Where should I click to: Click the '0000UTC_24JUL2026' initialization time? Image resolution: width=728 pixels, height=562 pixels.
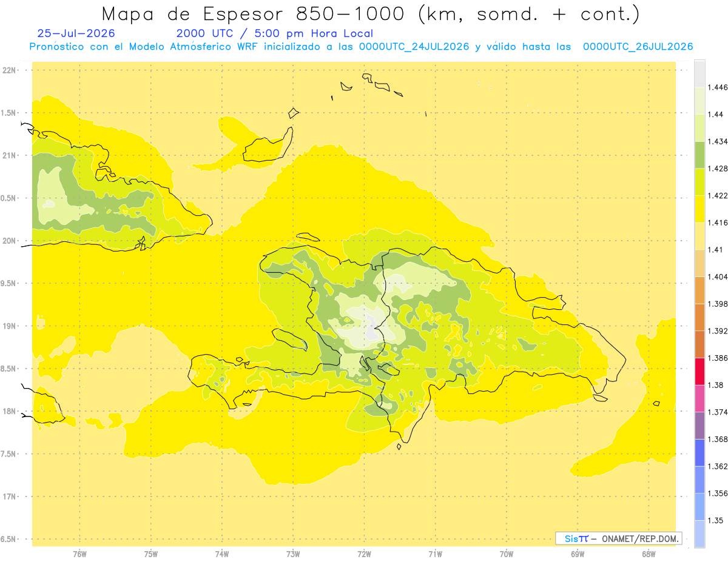[416, 47]
